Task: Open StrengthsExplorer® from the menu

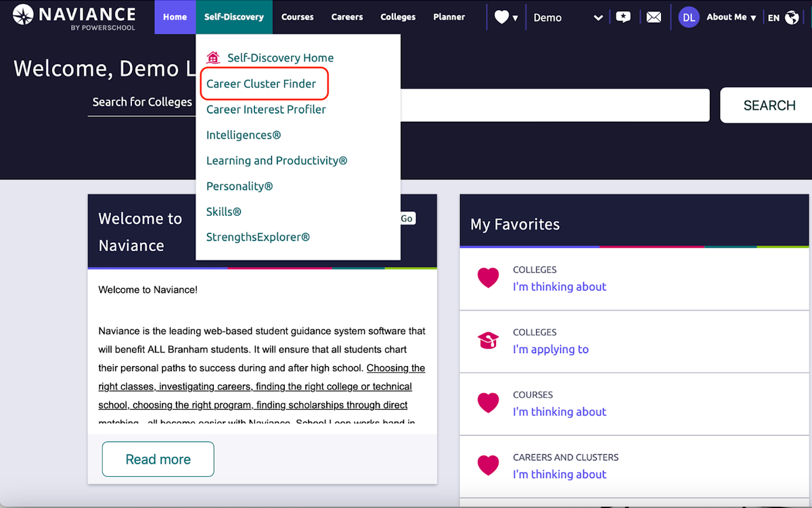Action: coord(258,237)
